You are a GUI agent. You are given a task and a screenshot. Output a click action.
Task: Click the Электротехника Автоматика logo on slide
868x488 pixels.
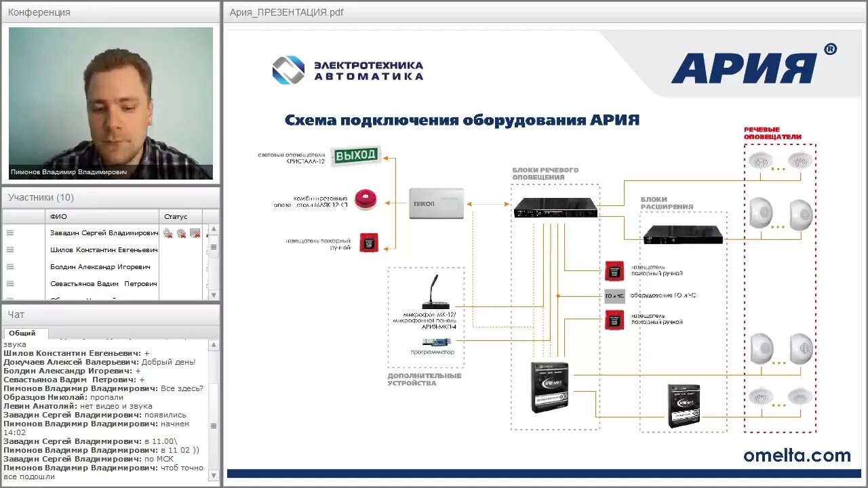[348, 70]
